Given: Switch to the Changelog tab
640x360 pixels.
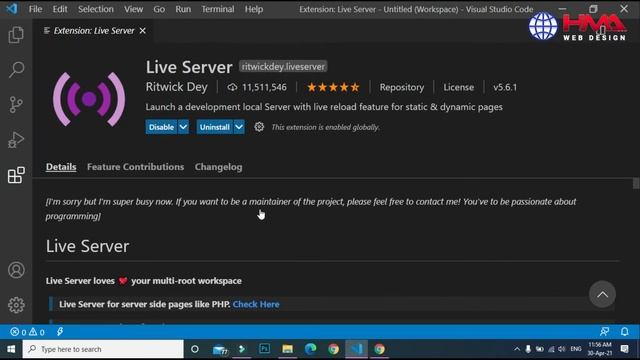Looking at the screenshot, I should (218, 167).
